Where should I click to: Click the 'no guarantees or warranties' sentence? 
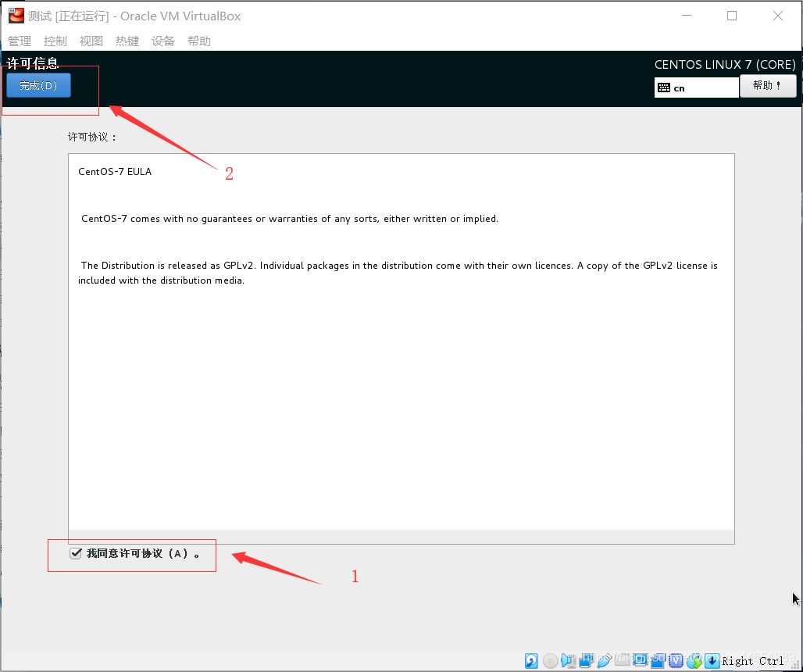tap(290, 219)
